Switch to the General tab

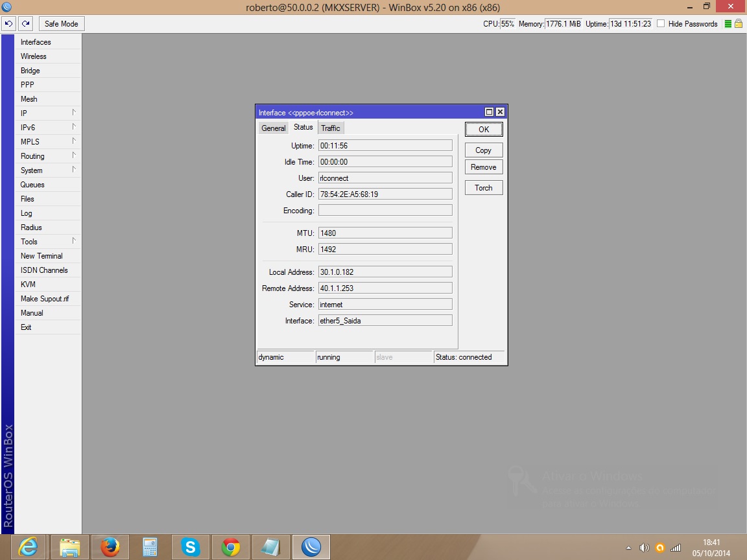[x=274, y=128]
